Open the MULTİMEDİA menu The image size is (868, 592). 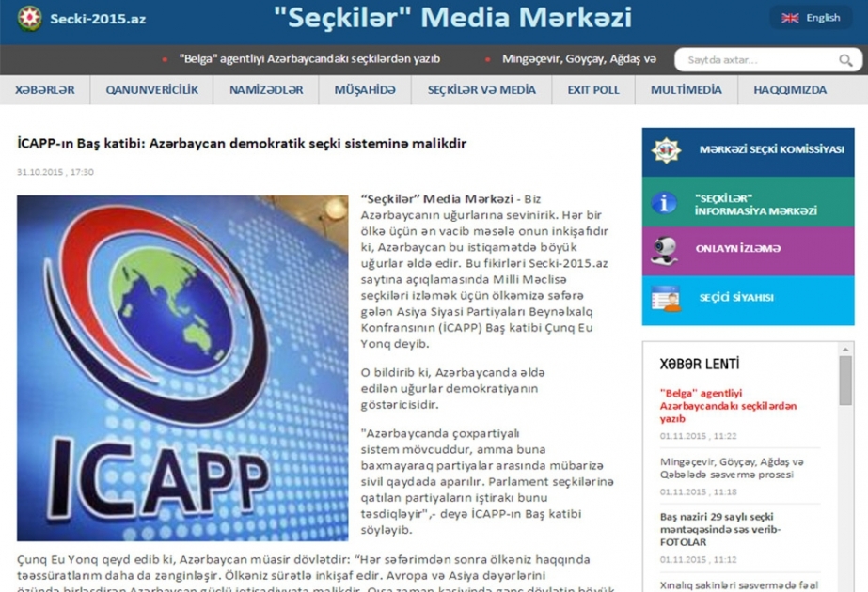coord(687,90)
